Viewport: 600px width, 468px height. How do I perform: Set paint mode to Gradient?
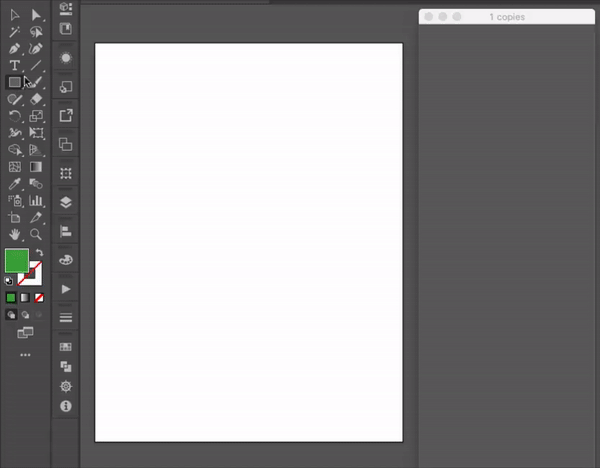pos(25,298)
